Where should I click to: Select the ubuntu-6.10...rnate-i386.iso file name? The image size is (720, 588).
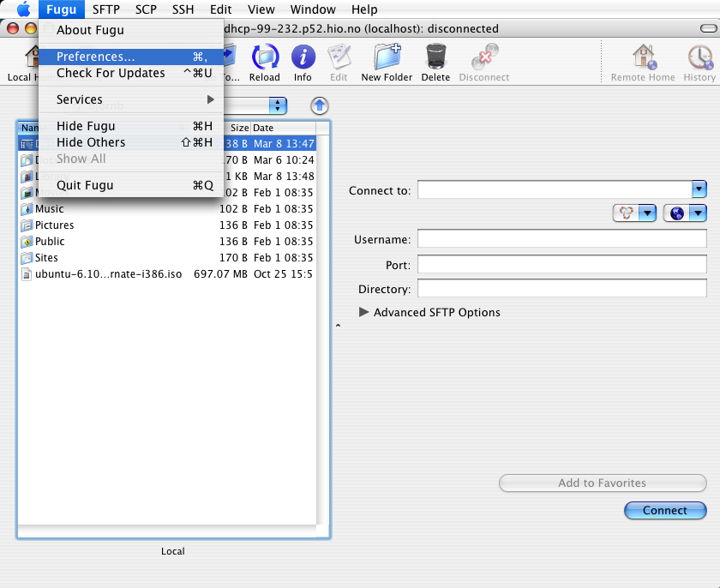(108, 274)
